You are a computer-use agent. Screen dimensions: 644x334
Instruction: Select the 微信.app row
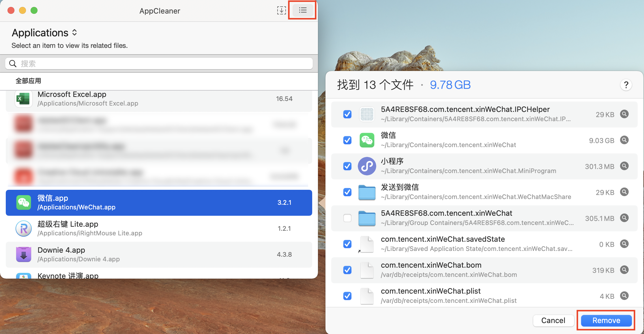coord(159,202)
